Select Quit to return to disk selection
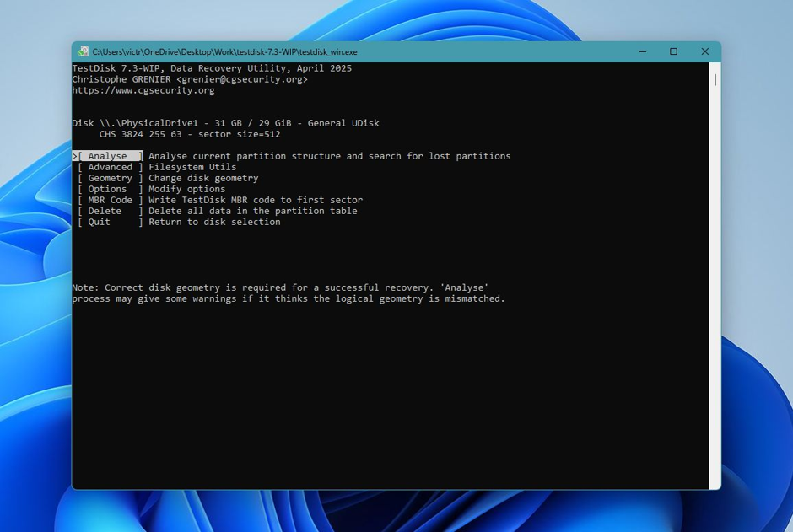 point(111,222)
